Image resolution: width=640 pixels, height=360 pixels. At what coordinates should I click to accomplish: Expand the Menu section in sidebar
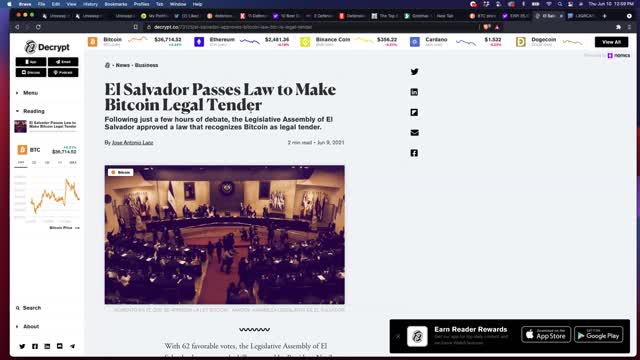(x=27, y=93)
